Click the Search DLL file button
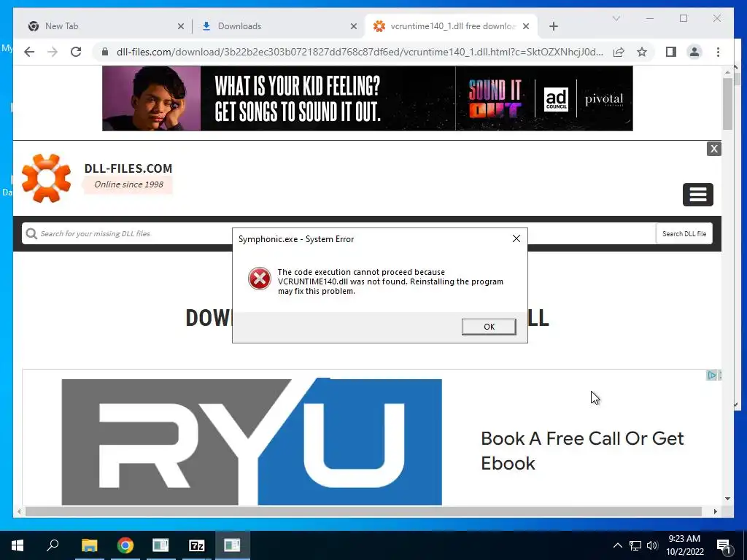This screenshot has width=747, height=560. 684,234
